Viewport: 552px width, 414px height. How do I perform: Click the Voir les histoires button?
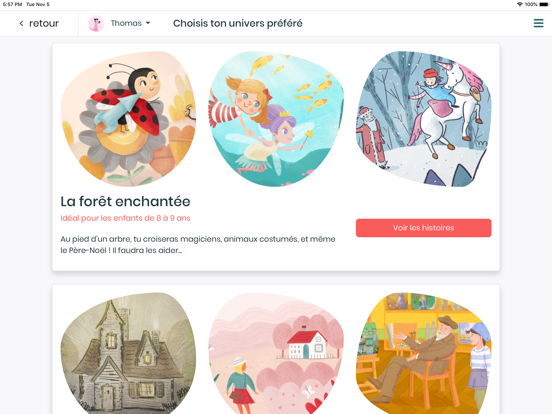coord(424,228)
